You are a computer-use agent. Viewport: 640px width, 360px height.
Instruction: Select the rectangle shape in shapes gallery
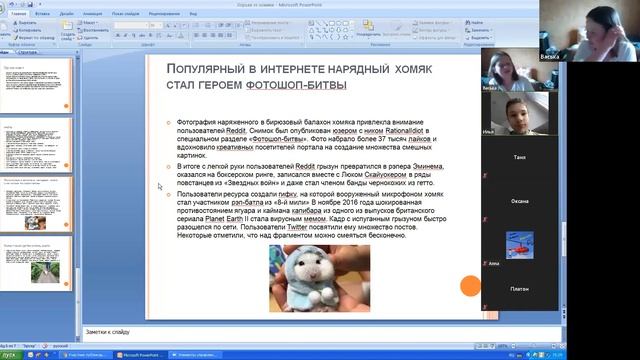click(331, 23)
